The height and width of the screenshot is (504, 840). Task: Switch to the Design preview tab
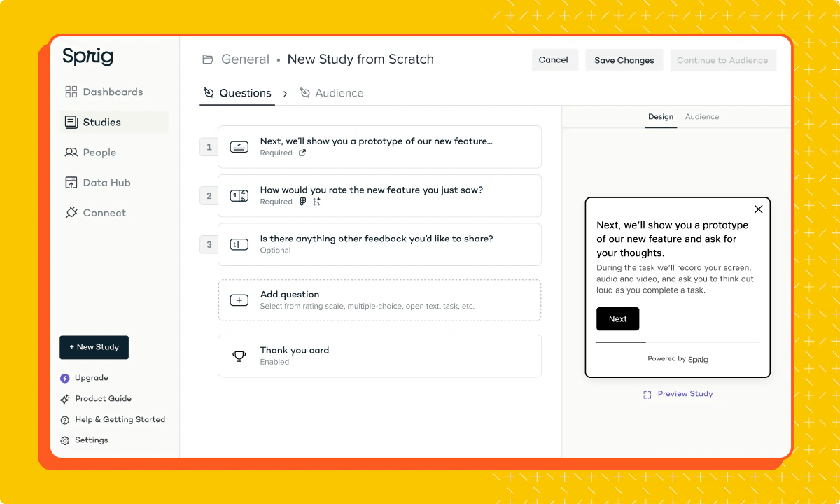(661, 117)
